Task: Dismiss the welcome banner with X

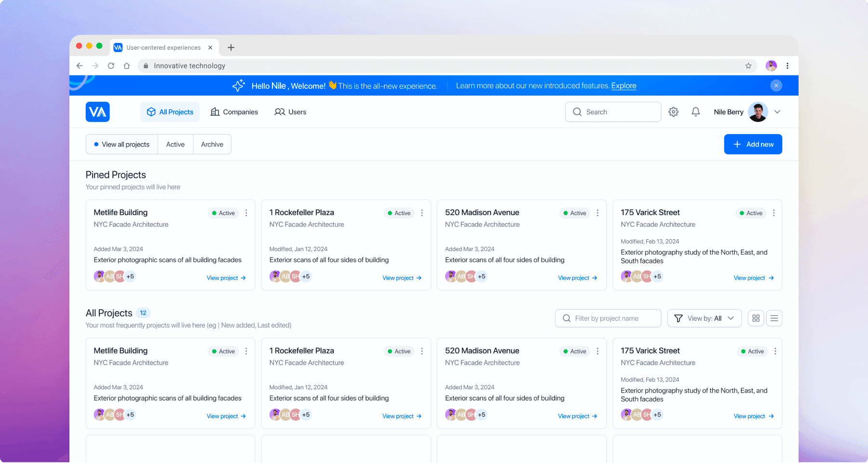Action: [776, 85]
